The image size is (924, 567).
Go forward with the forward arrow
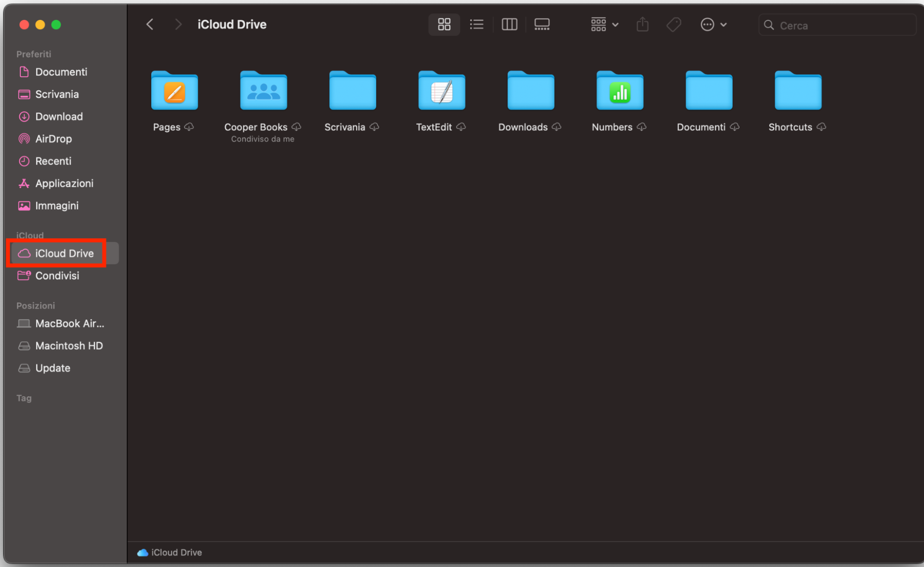[178, 25]
